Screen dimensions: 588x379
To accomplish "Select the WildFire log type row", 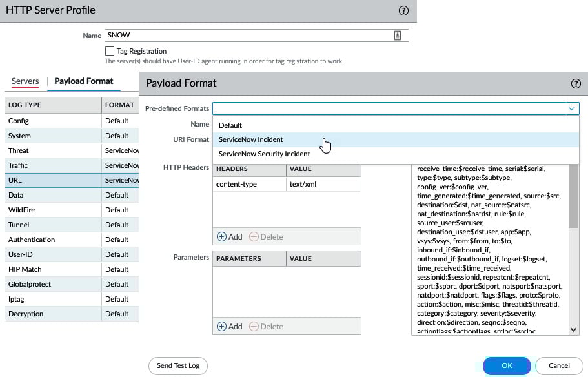I will point(72,210).
